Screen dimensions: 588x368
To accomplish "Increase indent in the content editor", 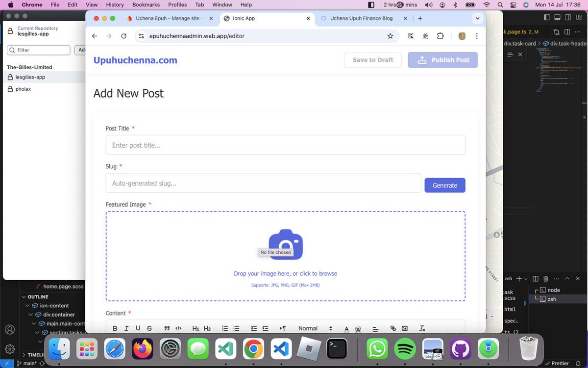I will coord(265,328).
